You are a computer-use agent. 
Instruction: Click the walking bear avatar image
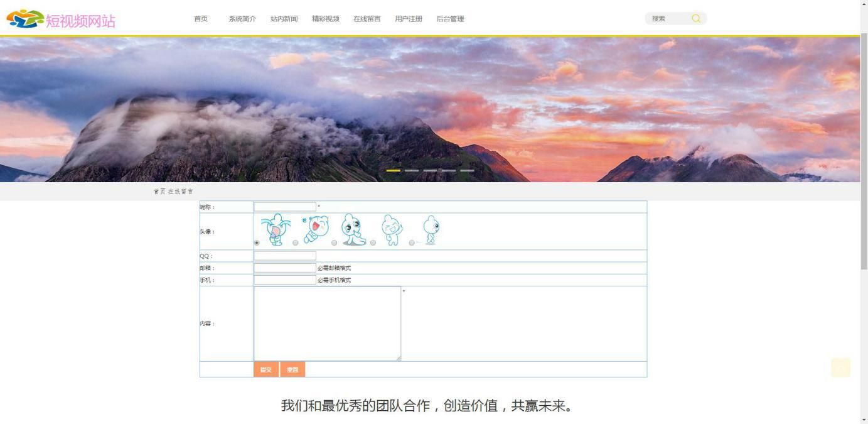pyautogui.click(x=431, y=230)
